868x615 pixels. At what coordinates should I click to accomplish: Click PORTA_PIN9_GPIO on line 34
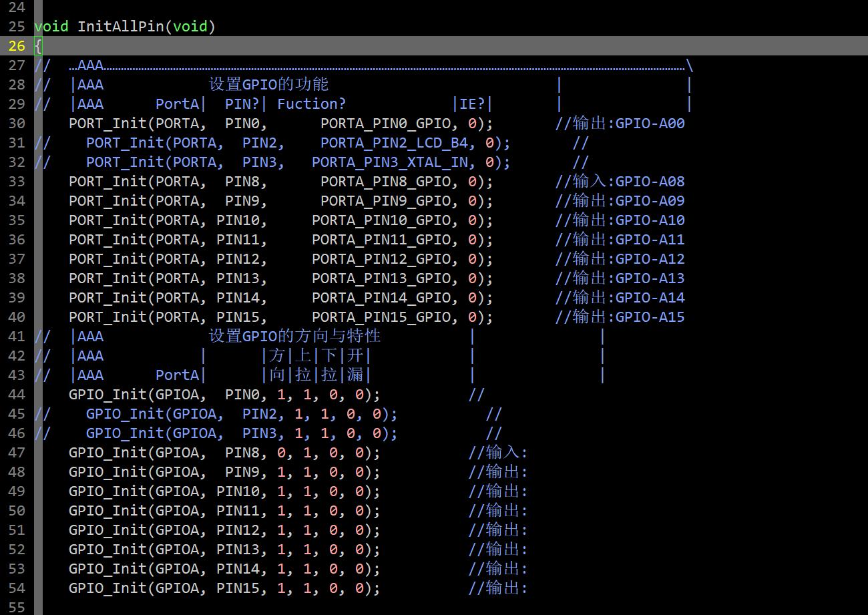tap(386, 201)
